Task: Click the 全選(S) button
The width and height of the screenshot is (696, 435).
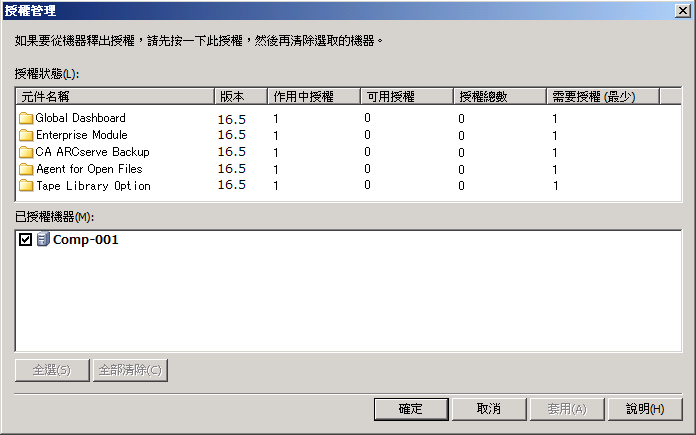Action: pos(52,370)
